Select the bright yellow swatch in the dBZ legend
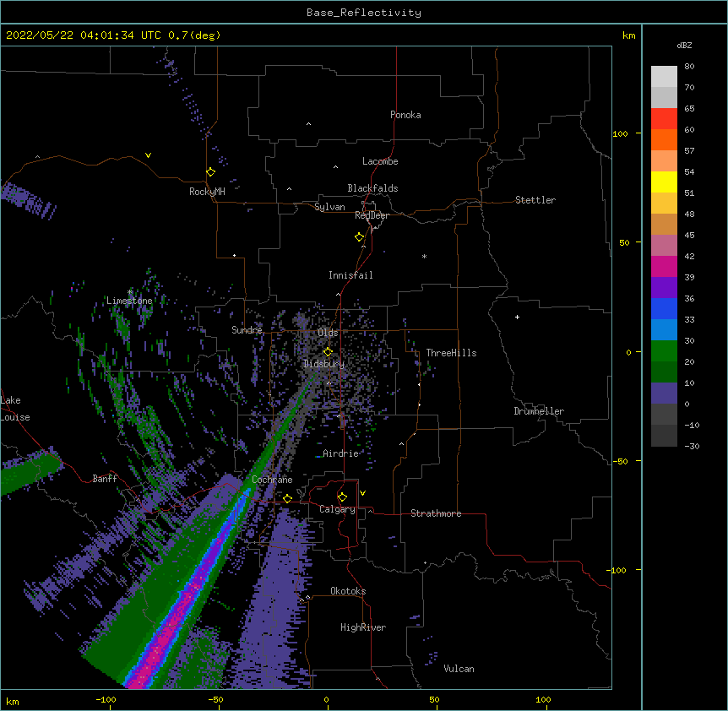 pyautogui.click(x=664, y=182)
